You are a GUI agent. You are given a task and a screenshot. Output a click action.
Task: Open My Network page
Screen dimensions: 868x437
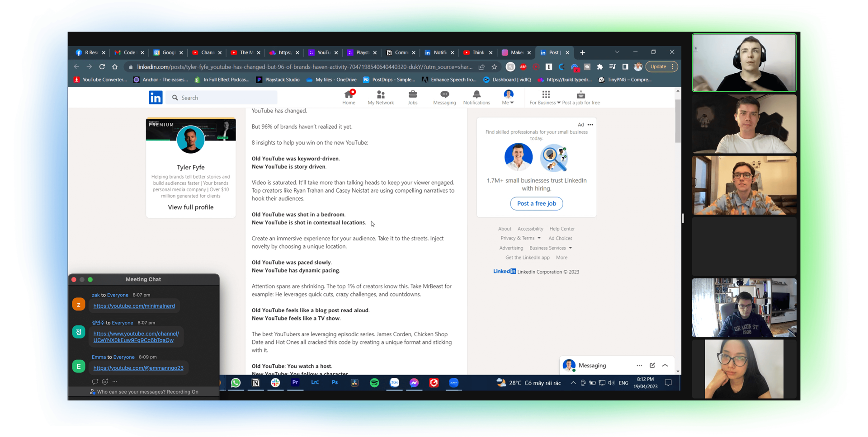click(x=381, y=97)
